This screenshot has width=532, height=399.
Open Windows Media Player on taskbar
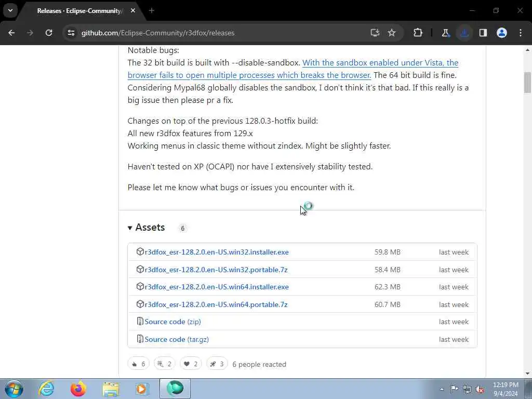[142, 389]
